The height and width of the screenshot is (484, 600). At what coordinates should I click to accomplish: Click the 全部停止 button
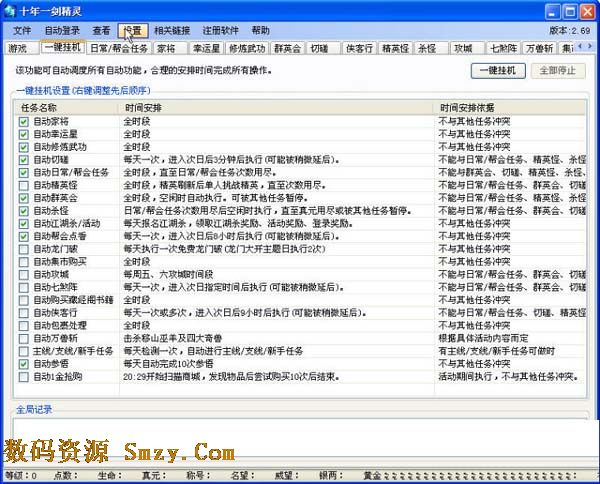tap(558, 71)
